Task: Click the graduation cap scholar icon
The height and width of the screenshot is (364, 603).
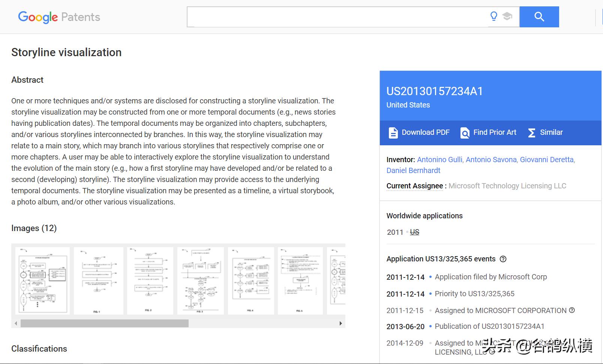Action: 507,16
